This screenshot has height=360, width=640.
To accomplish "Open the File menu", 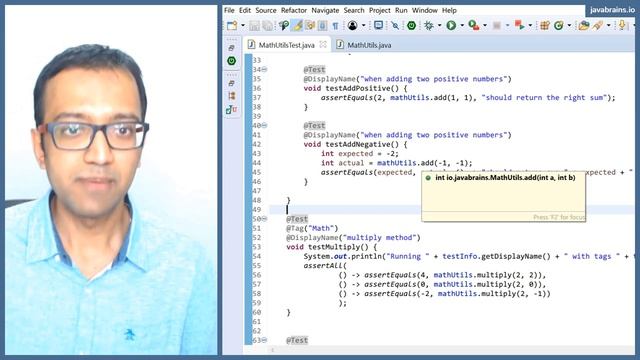I will (229, 10).
